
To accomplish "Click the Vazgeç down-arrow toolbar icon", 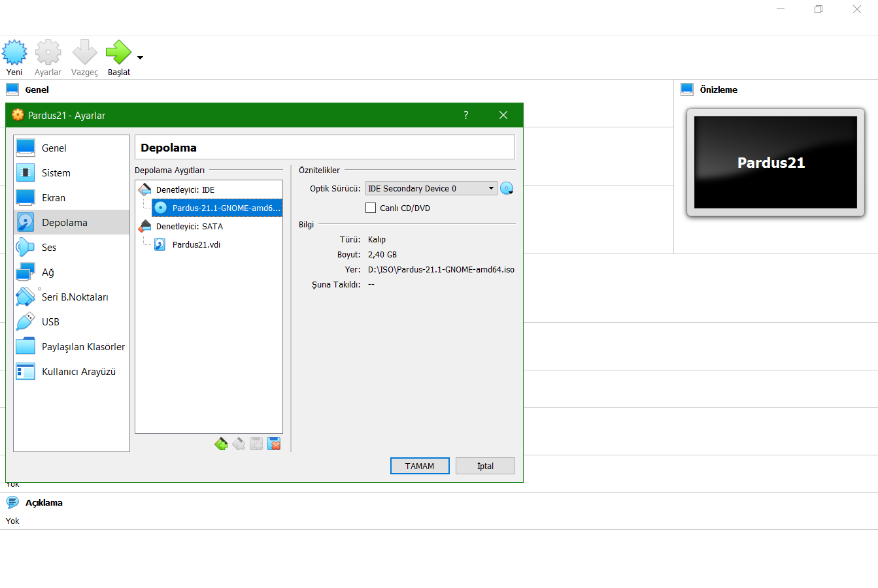I will coord(84,52).
